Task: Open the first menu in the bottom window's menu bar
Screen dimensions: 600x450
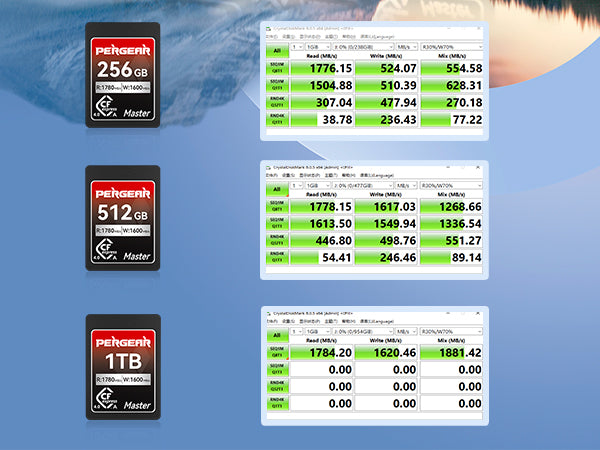Action: pos(270,322)
